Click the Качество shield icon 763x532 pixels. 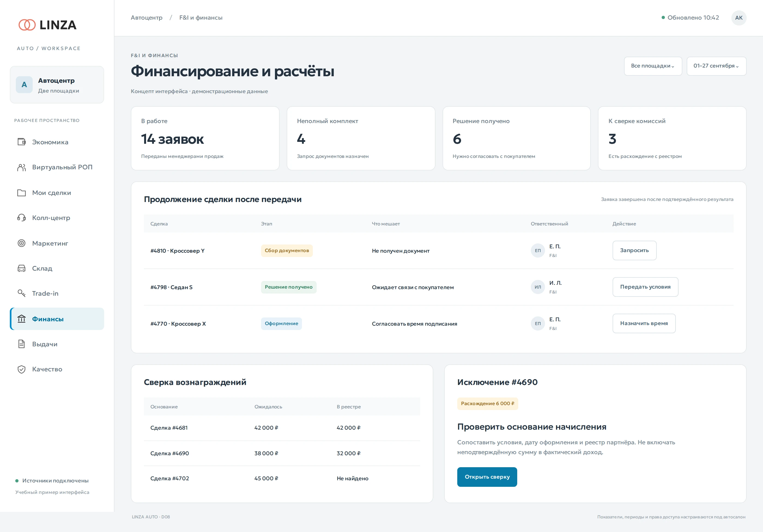tap(22, 369)
